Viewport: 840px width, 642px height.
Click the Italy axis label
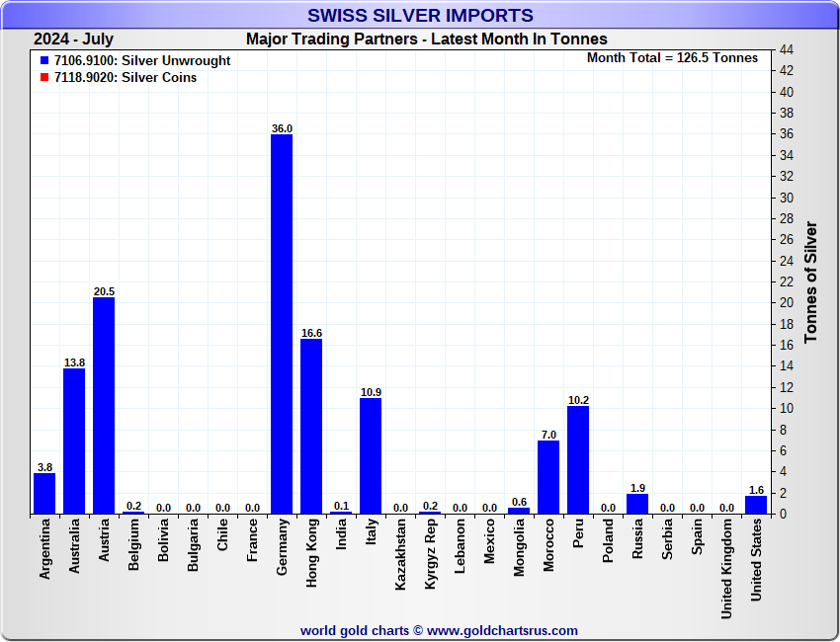(x=371, y=531)
